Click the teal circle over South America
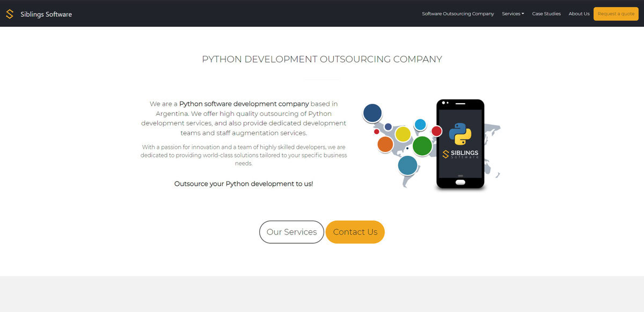The image size is (644, 312). (x=407, y=165)
